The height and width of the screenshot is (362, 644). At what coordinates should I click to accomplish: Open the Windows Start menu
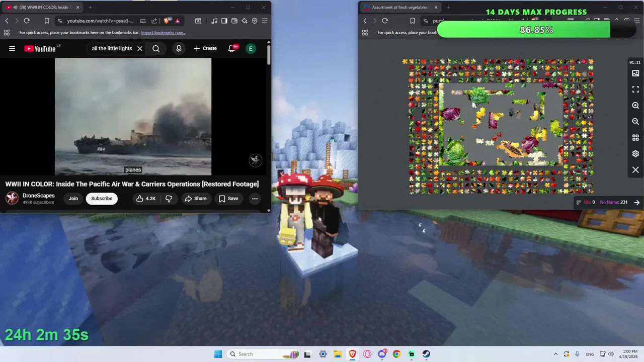pyautogui.click(x=218, y=354)
